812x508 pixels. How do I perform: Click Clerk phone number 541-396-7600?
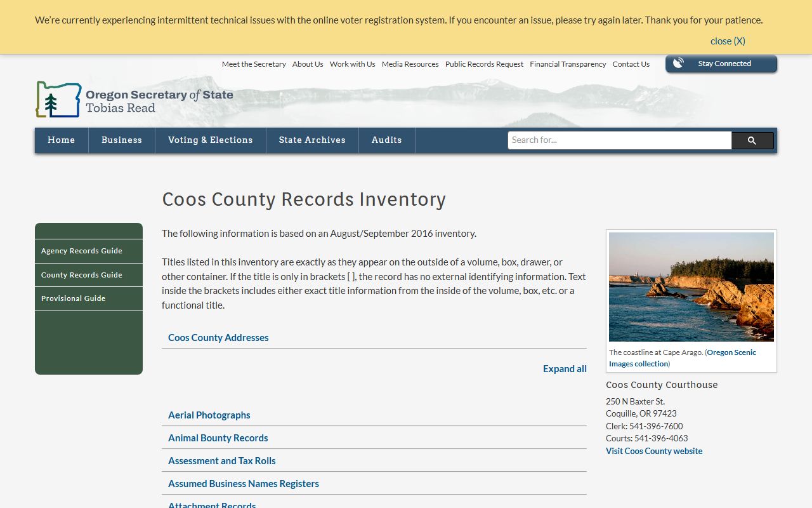click(656, 426)
